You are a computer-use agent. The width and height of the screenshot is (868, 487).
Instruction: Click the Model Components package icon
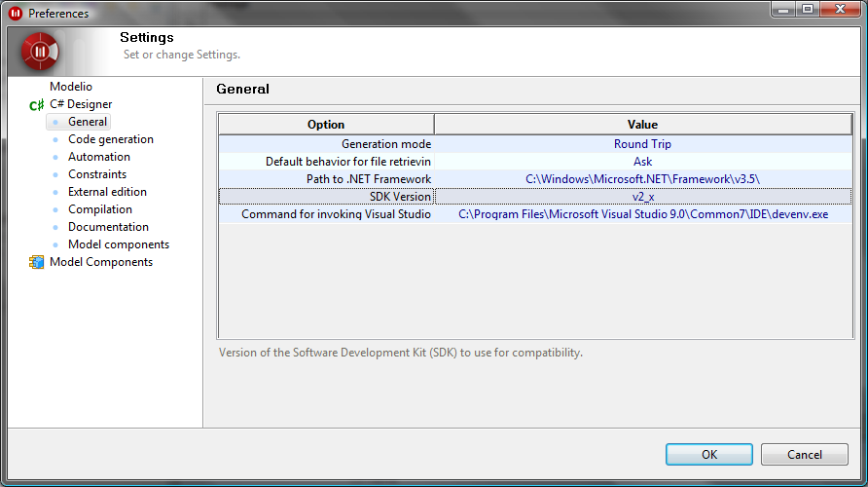37,262
